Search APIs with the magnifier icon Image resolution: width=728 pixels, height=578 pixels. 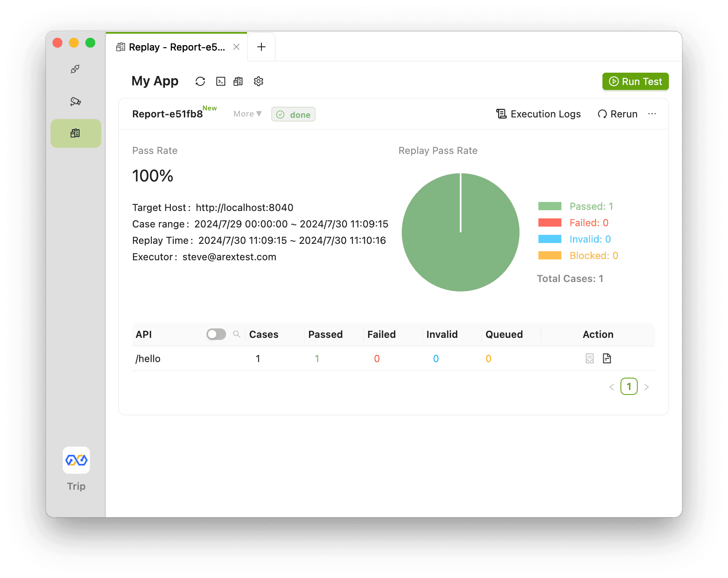(236, 334)
